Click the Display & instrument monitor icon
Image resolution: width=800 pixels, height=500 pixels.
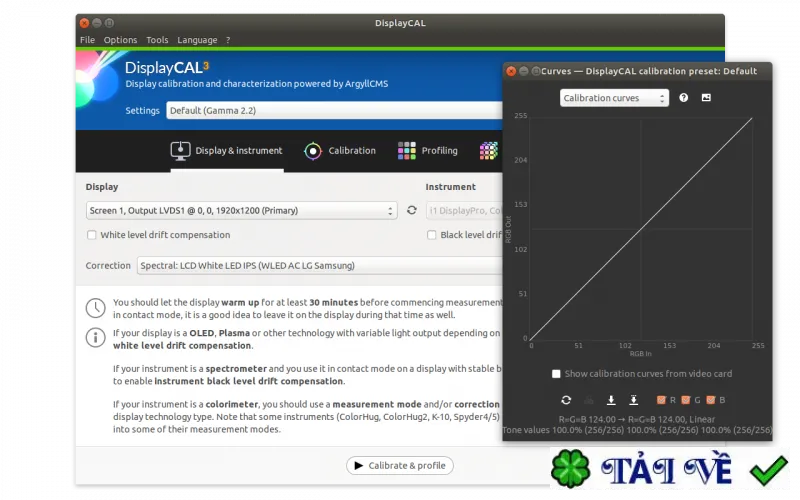[180, 151]
